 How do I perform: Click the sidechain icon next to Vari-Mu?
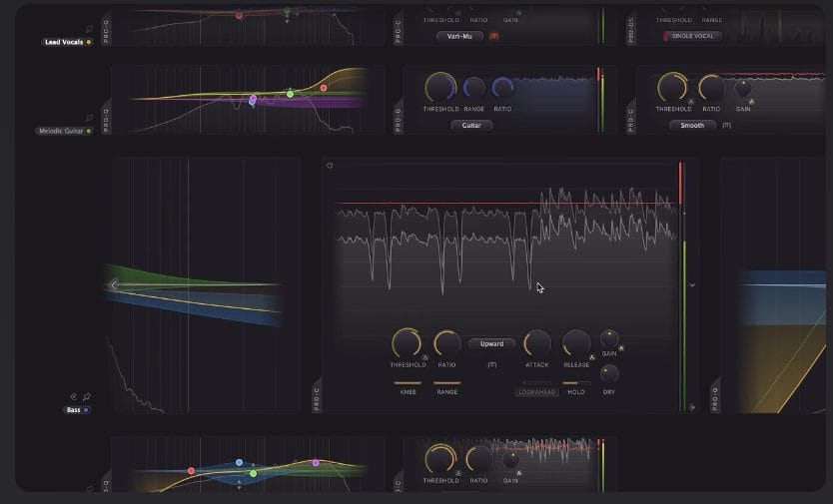[493, 36]
